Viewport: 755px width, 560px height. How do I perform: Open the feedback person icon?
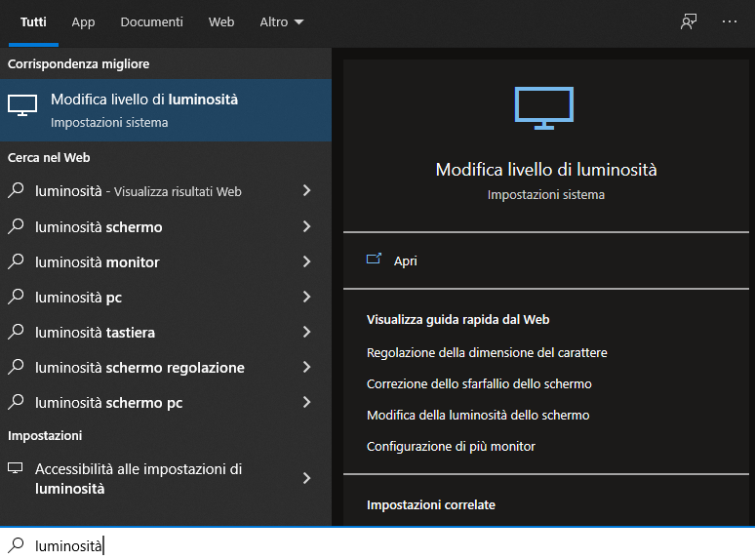coord(689,21)
